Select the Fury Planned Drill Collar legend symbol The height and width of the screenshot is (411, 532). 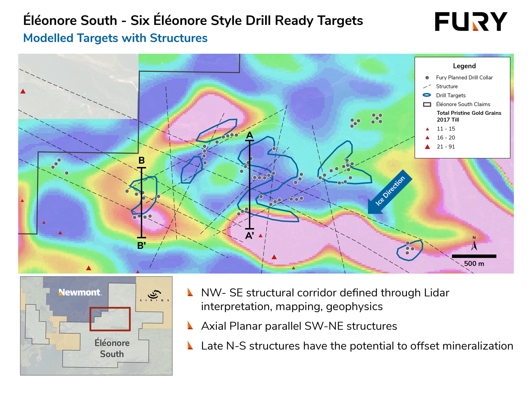(x=426, y=78)
